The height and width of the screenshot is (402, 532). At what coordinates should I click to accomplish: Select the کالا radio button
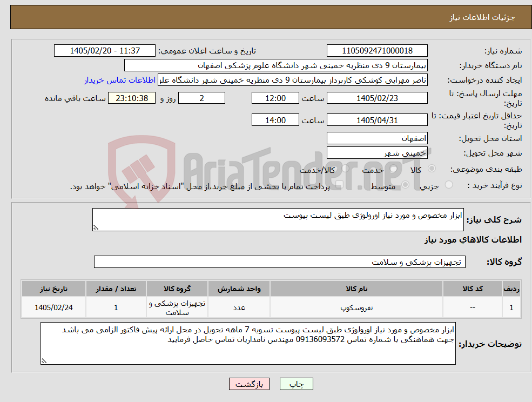(432, 169)
